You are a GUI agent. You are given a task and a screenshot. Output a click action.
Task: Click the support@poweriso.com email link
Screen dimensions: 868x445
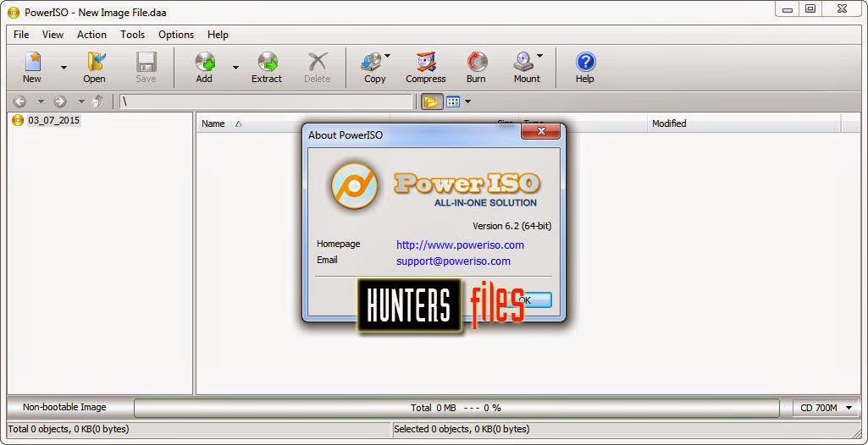[x=453, y=261]
